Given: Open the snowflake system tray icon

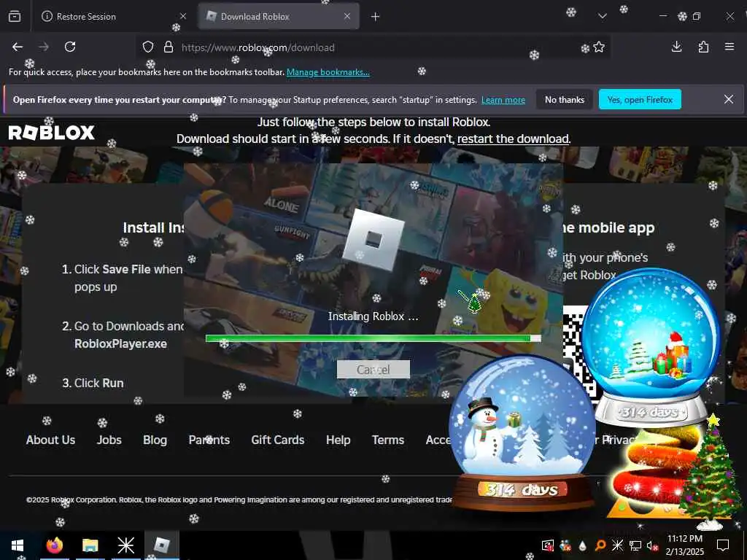Looking at the screenshot, I should pyautogui.click(x=617, y=545).
